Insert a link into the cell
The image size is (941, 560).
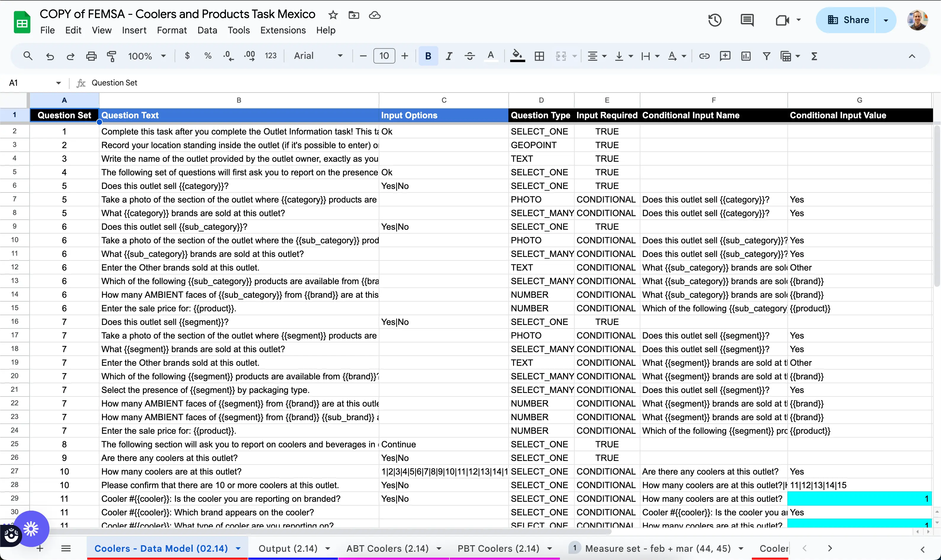[x=704, y=56]
